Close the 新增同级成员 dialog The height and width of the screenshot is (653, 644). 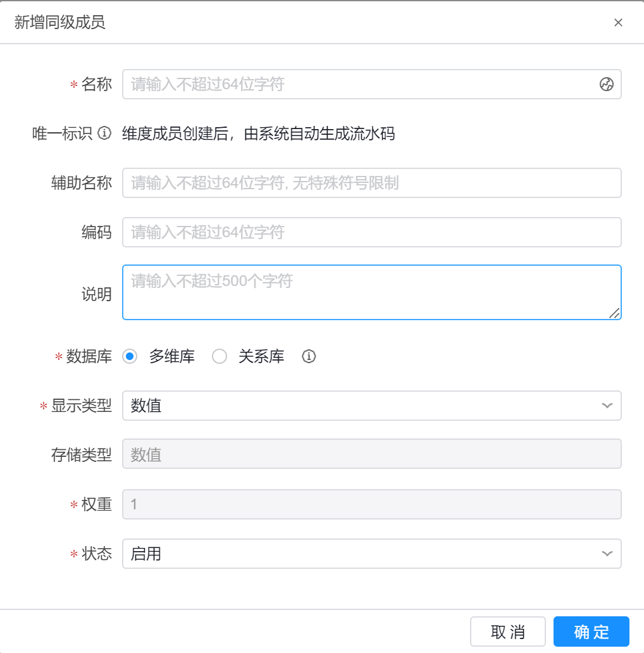pos(618,23)
